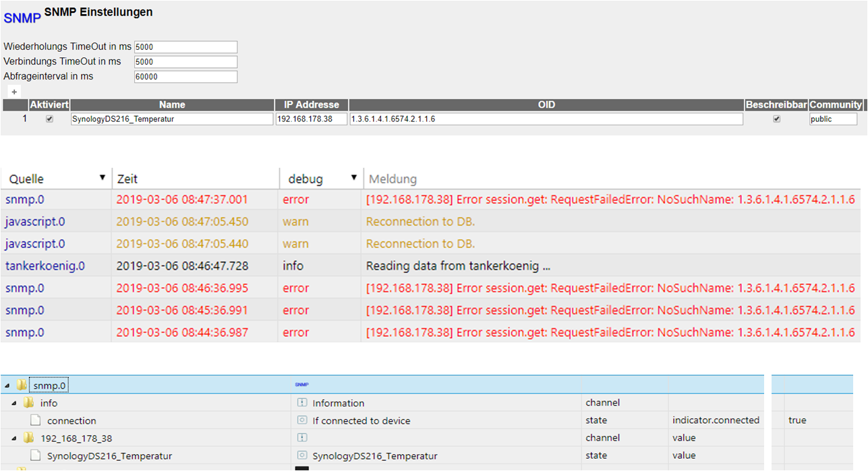Click tankerkoenig.0 in the Quelle column
The image size is (868, 471).
[x=45, y=266]
